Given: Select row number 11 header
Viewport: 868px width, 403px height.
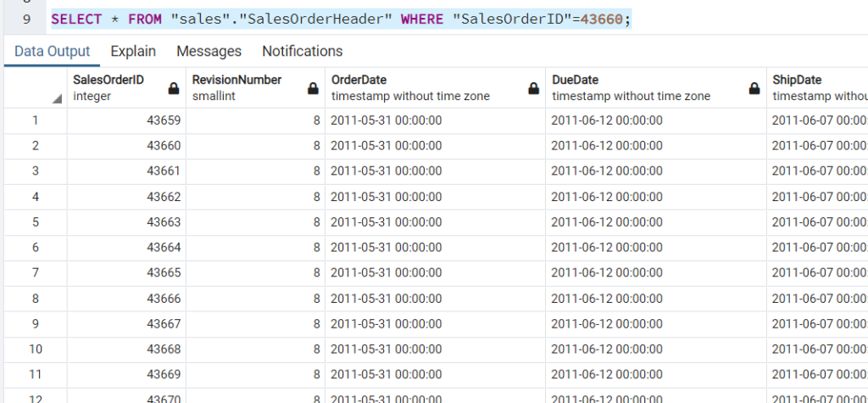Looking at the screenshot, I should tap(36, 375).
